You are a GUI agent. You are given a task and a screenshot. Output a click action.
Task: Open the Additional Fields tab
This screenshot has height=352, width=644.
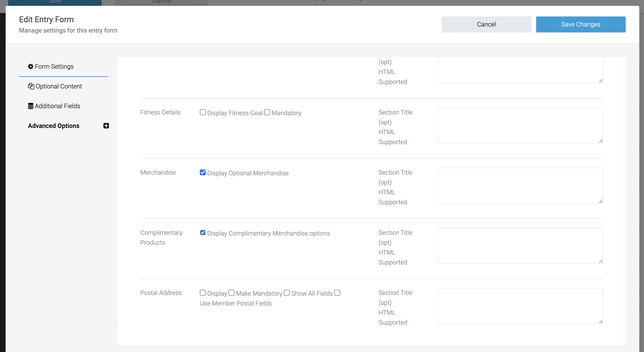click(64, 106)
